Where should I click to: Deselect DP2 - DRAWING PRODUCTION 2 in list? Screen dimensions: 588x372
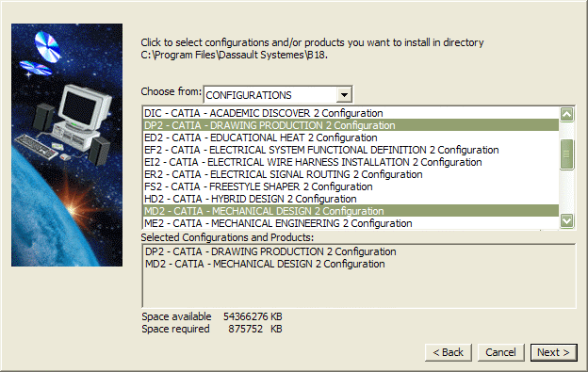tap(351, 125)
